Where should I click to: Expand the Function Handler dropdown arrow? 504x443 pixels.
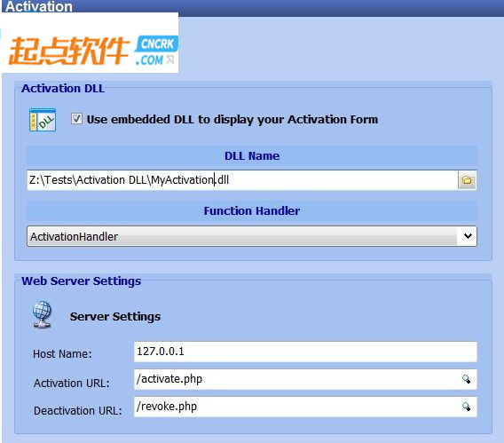pos(468,236)
